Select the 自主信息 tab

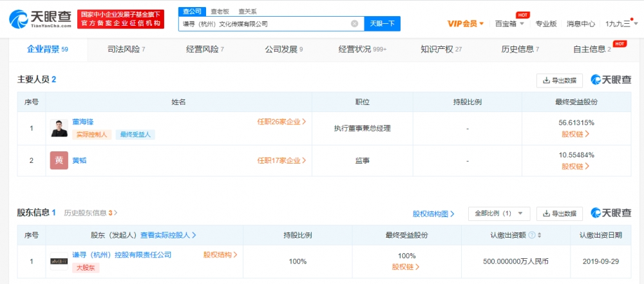coord(592,50)
